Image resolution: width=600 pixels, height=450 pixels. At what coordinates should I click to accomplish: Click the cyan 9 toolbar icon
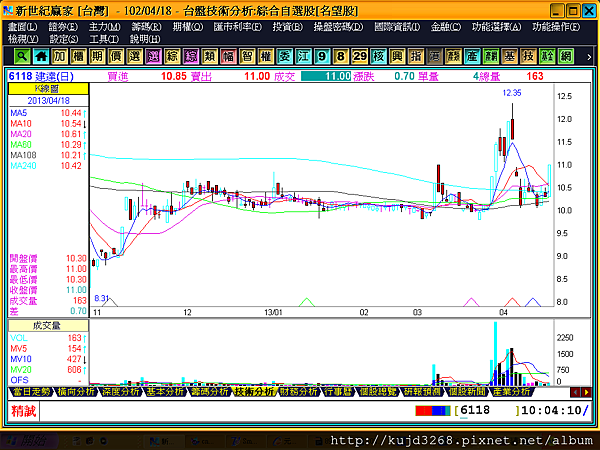(322, 57)
